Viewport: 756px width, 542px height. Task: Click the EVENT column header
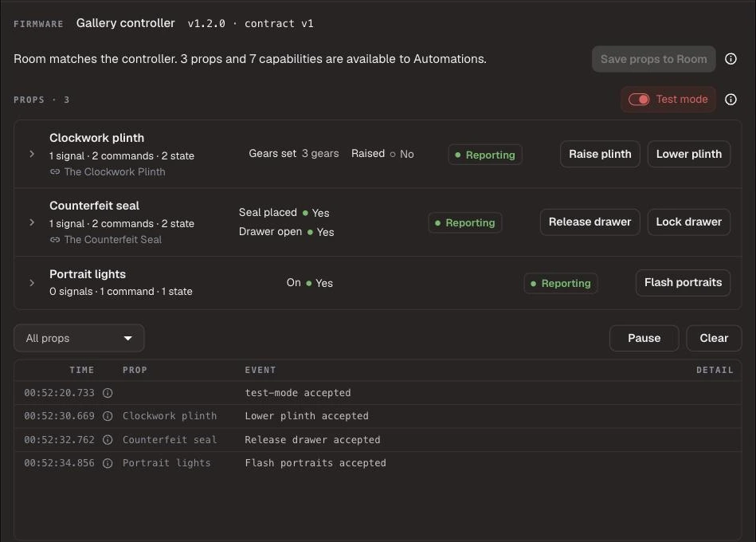click(260, 370)
